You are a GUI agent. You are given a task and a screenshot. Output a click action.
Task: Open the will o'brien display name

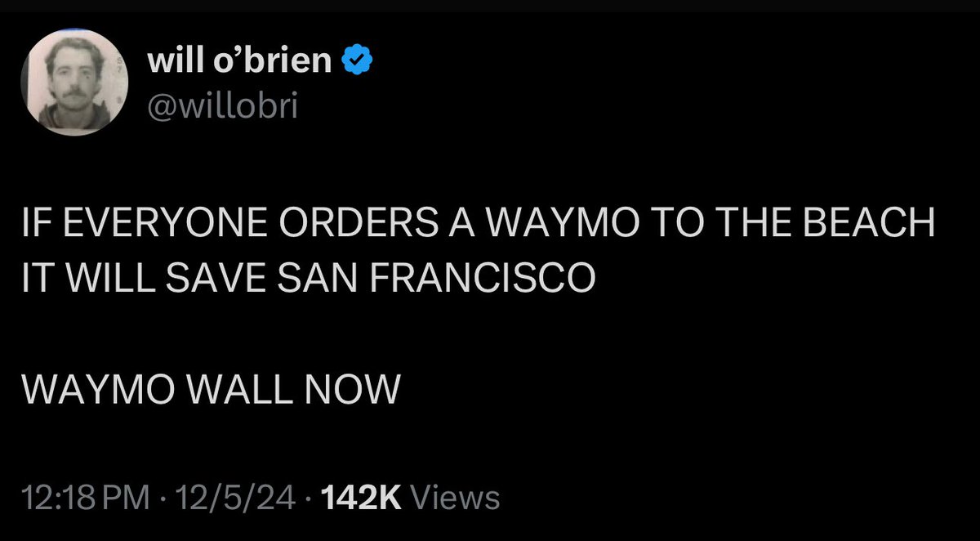point(240,61)
